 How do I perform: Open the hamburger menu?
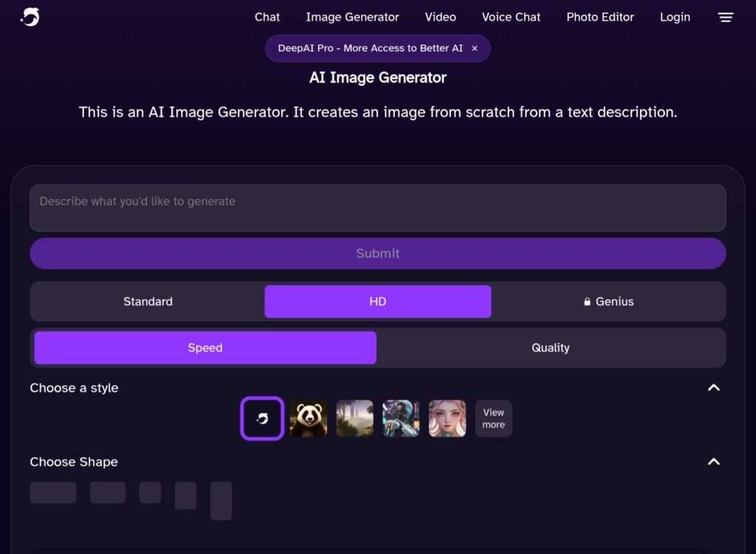pos(725,17)
